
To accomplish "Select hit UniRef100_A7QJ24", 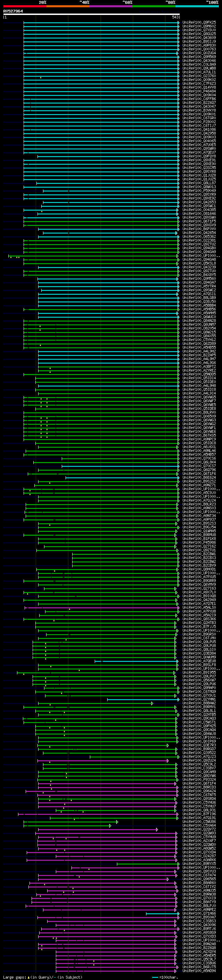I will (199, 500).
